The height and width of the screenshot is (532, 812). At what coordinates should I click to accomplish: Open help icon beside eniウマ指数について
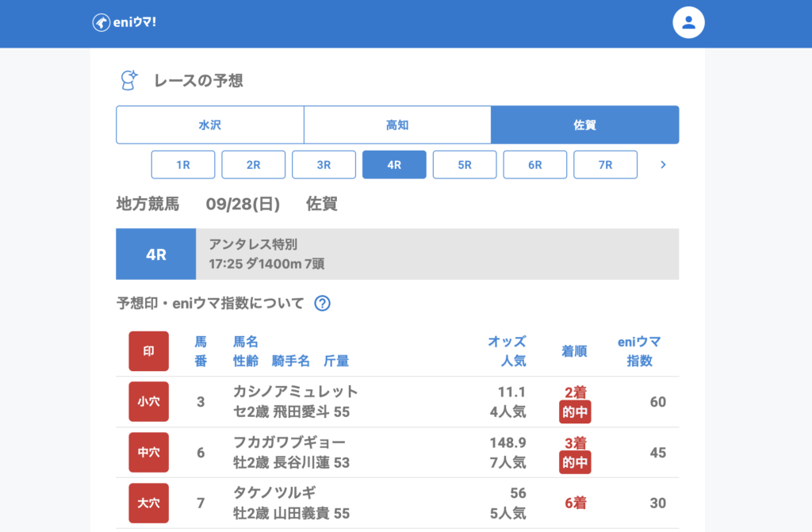coord(322,303)
